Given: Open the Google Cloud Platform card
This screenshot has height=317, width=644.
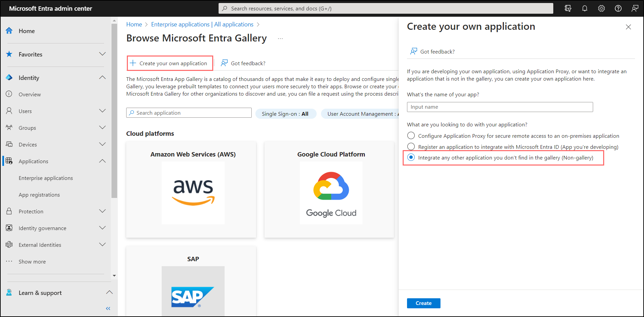Looking at the screenshot, I should coord(329,189).
